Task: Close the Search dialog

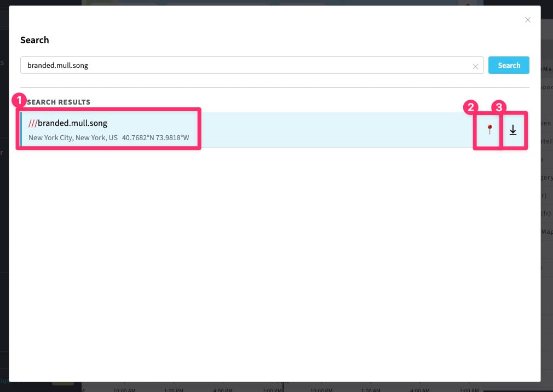Action: [528, 20]
